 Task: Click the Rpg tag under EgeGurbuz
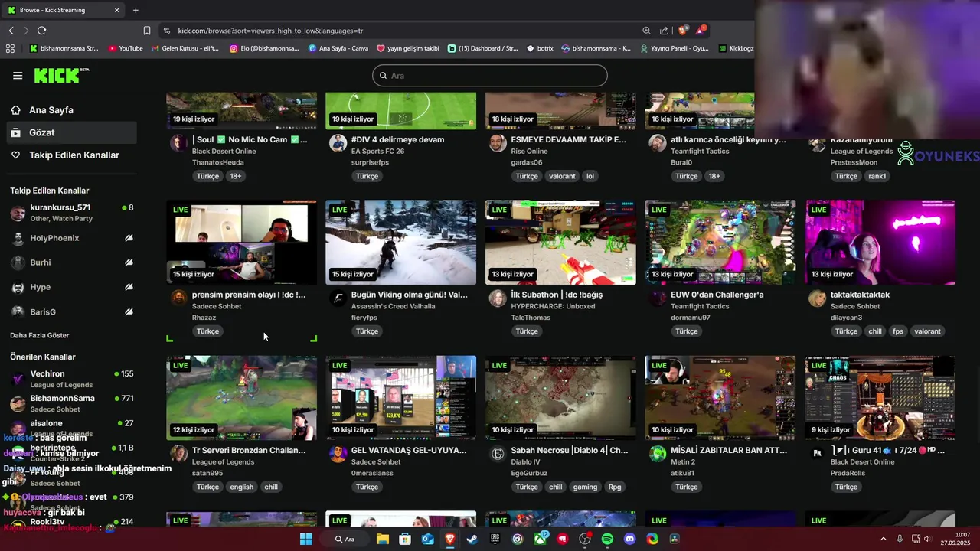pos(615,487)
